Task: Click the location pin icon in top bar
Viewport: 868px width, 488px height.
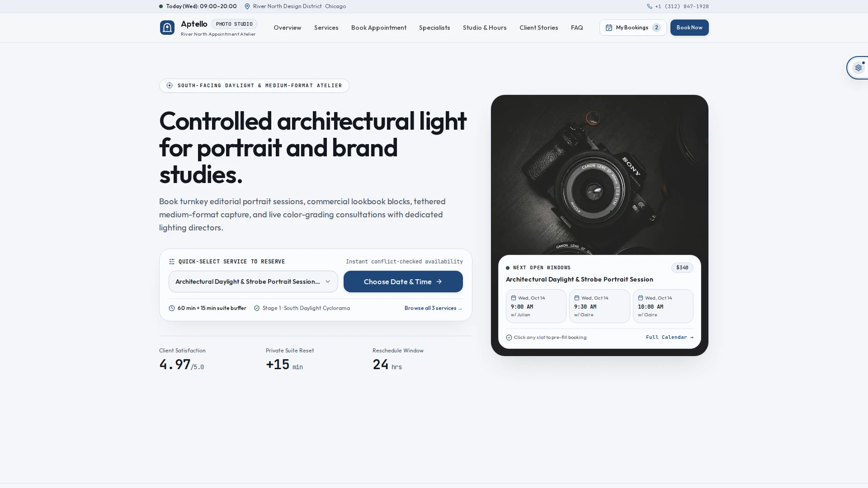Action: (x=247, y=6)
